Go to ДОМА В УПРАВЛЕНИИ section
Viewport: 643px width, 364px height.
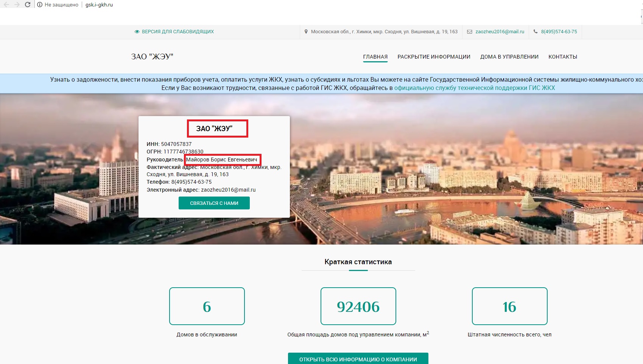click(x=509, y=57)
